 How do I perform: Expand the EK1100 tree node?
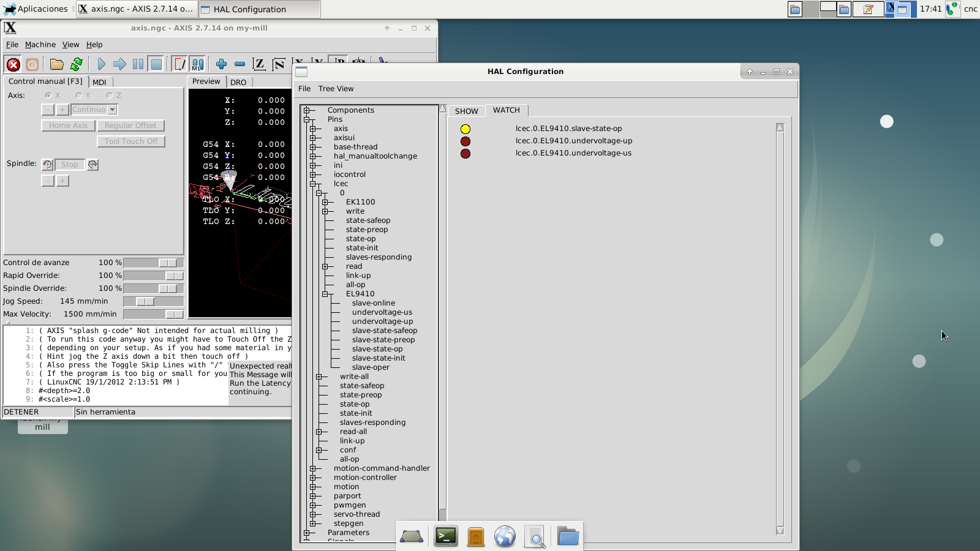(x=325, y=202)
